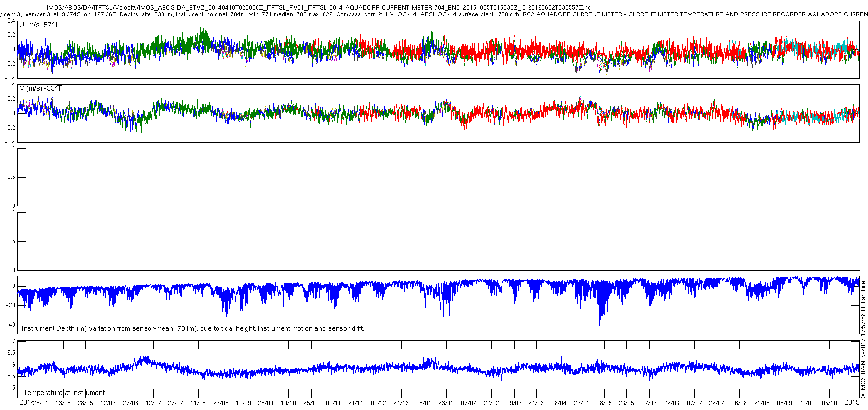Select the 26/08 date tick label

tap(220, 403)
